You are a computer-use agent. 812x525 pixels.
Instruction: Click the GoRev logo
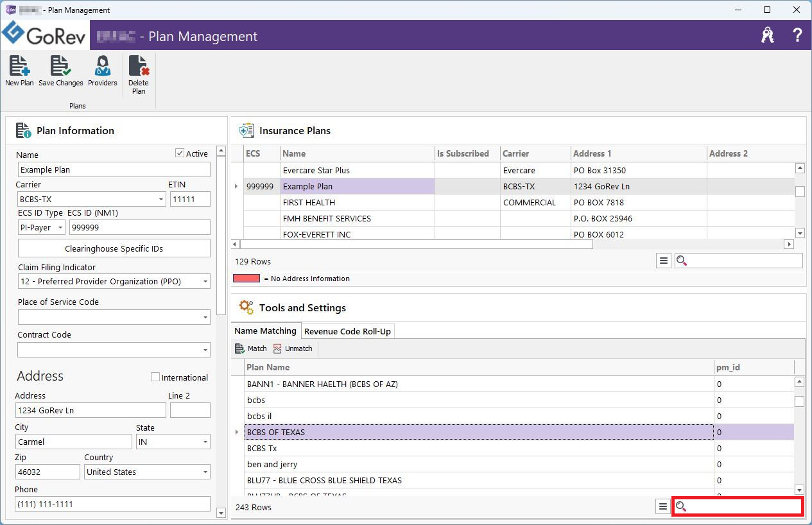point(44,35)
